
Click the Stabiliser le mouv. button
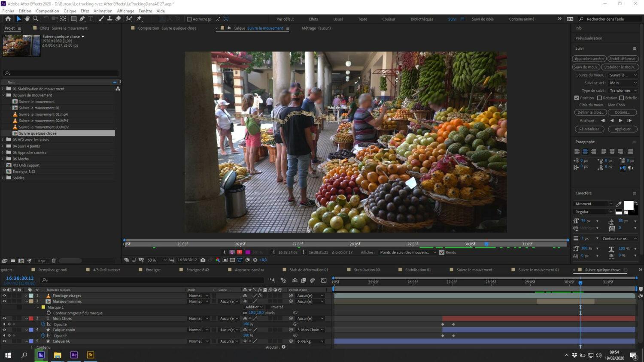(620, 67)
